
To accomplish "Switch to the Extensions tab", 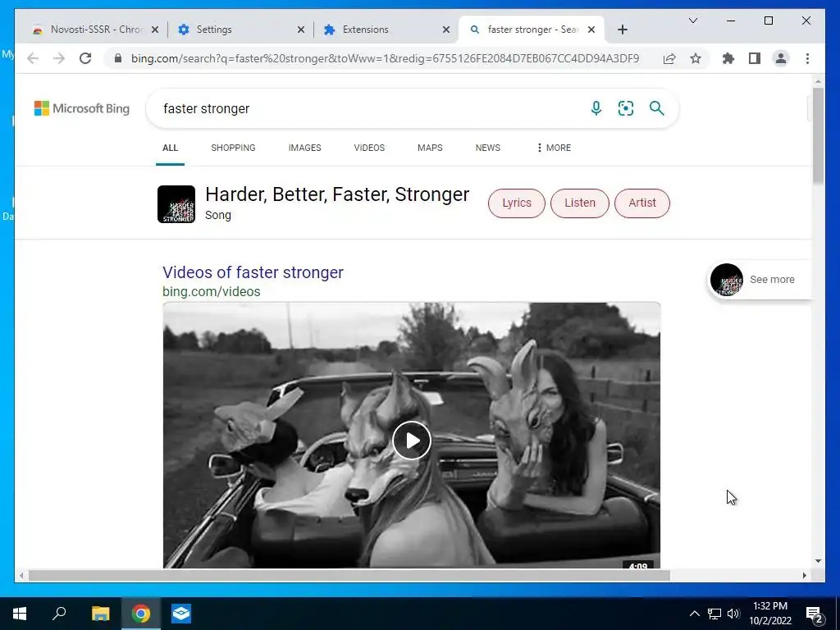I will pos(385,30).
